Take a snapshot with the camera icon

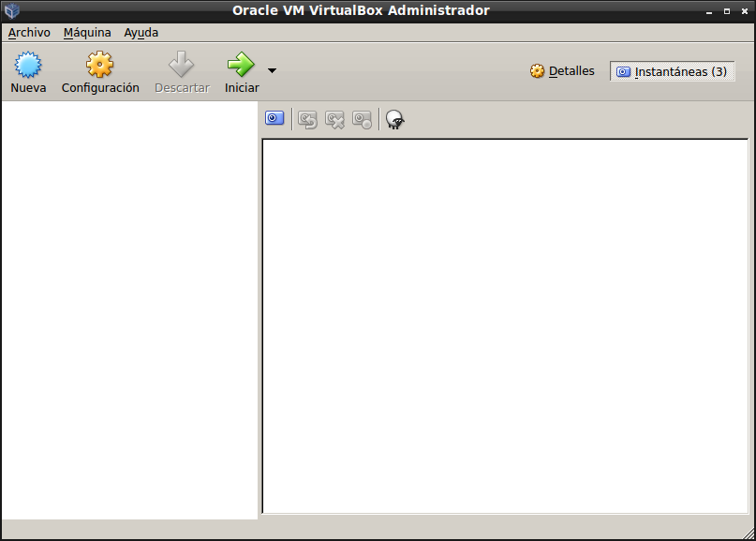(274, 119)
